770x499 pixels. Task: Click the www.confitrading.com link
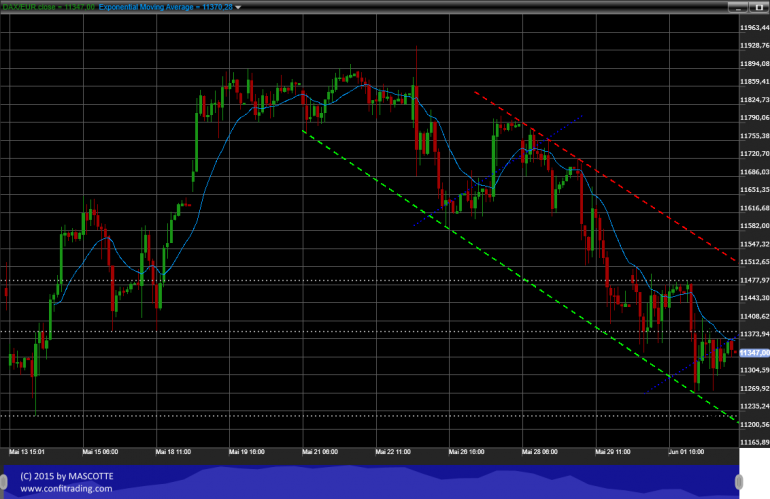66,489
